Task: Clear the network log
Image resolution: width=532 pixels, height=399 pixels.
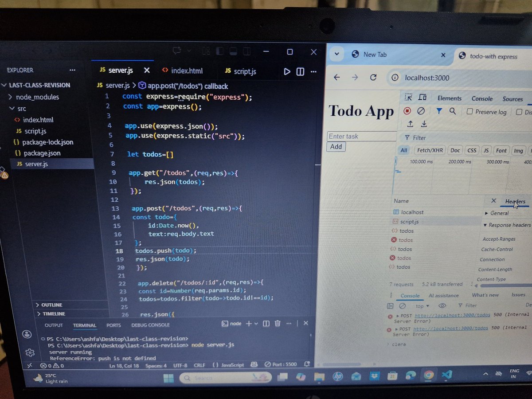Action: click(x=421, y=111)
